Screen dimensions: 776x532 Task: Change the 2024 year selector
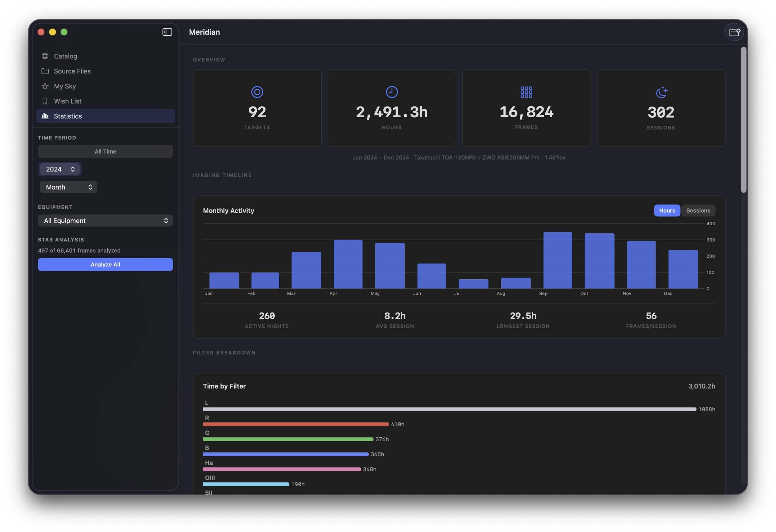(x=60, y=169)
